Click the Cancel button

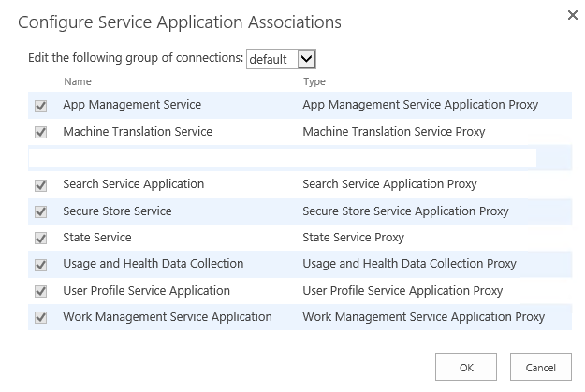(540, 368)
